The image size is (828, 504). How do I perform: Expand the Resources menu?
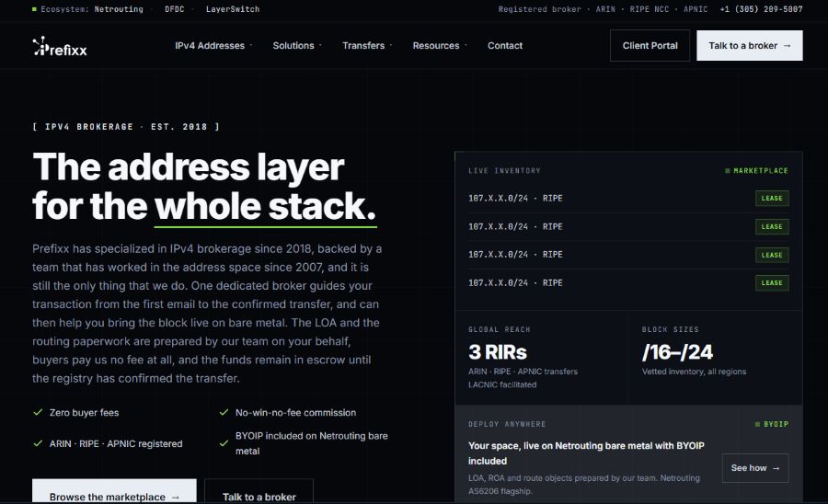tap(440, 46)
